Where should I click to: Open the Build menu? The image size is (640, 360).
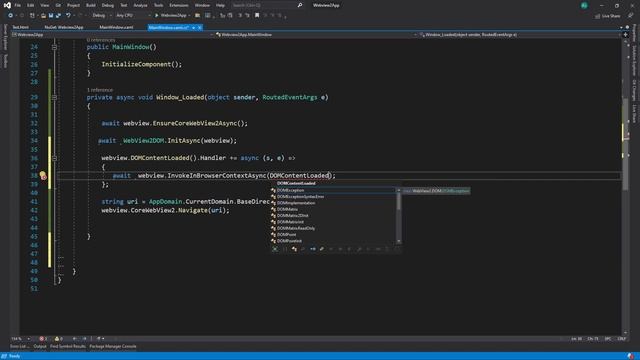[91, 5]
